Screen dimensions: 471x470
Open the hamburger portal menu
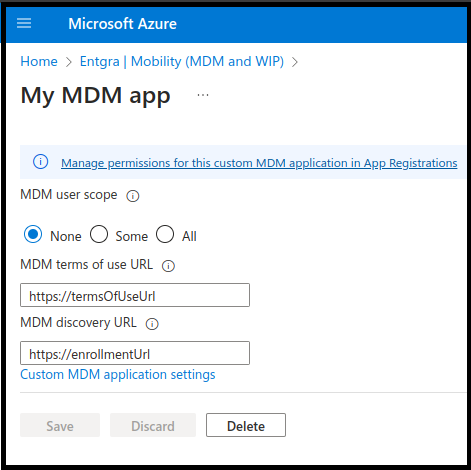[24, 24]
